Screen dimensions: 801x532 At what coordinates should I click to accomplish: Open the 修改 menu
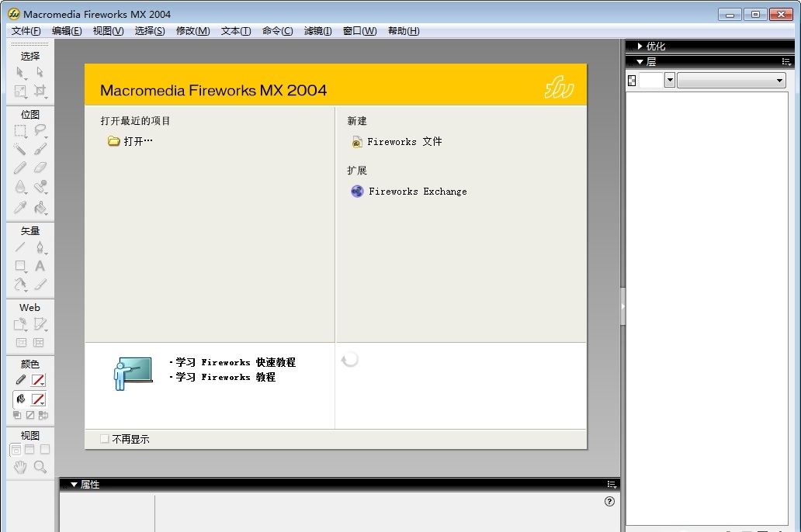coord(192,30)
